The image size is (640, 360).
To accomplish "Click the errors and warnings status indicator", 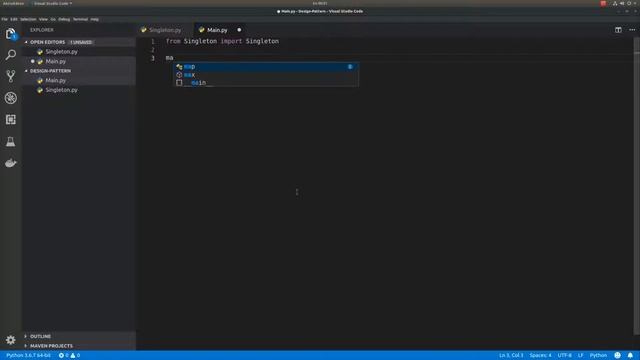I will (69, 355).
